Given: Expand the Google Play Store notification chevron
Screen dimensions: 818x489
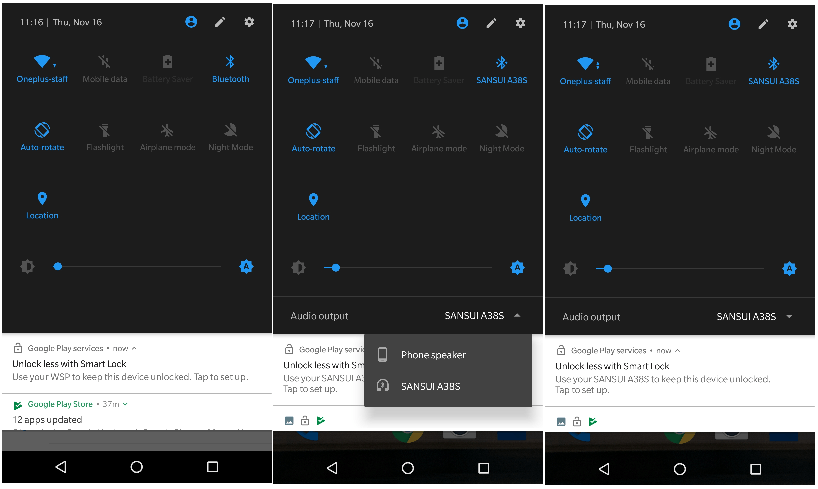Looking at the screenshot, I should (x=125, y=404).
